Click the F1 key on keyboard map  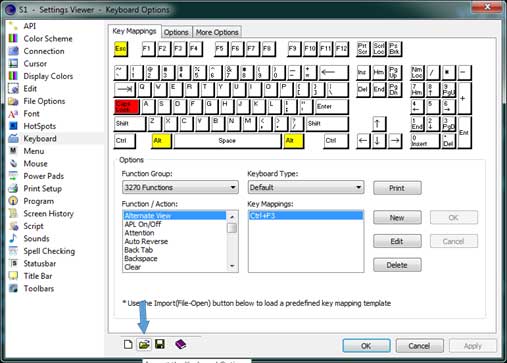[148, 49]
